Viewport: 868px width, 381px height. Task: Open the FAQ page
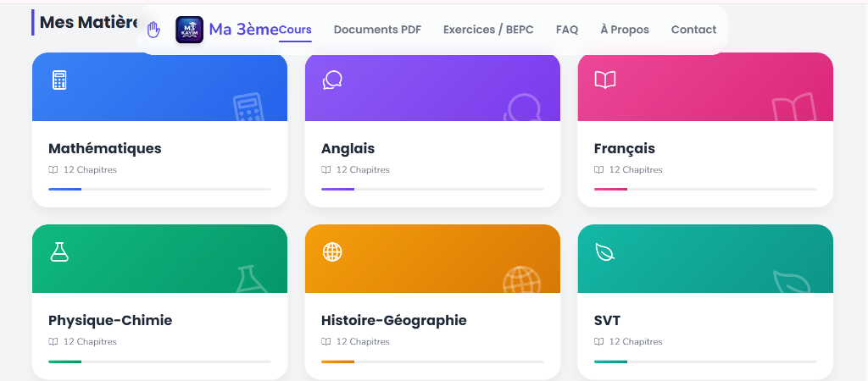[567, 30]
